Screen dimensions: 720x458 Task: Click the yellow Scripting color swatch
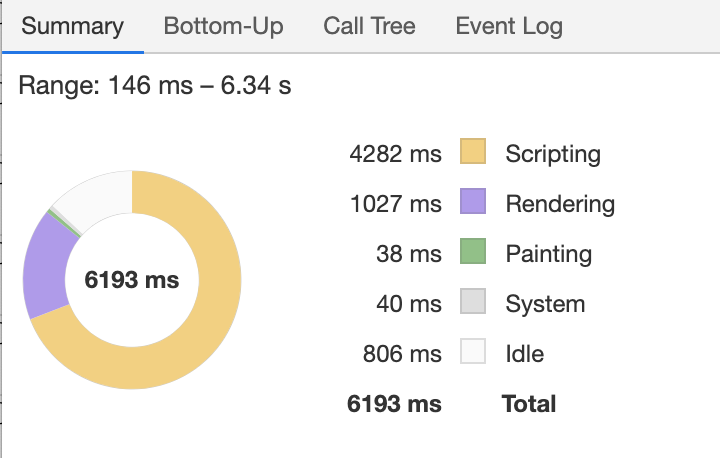pyautogui.click(x=473, y=153)
